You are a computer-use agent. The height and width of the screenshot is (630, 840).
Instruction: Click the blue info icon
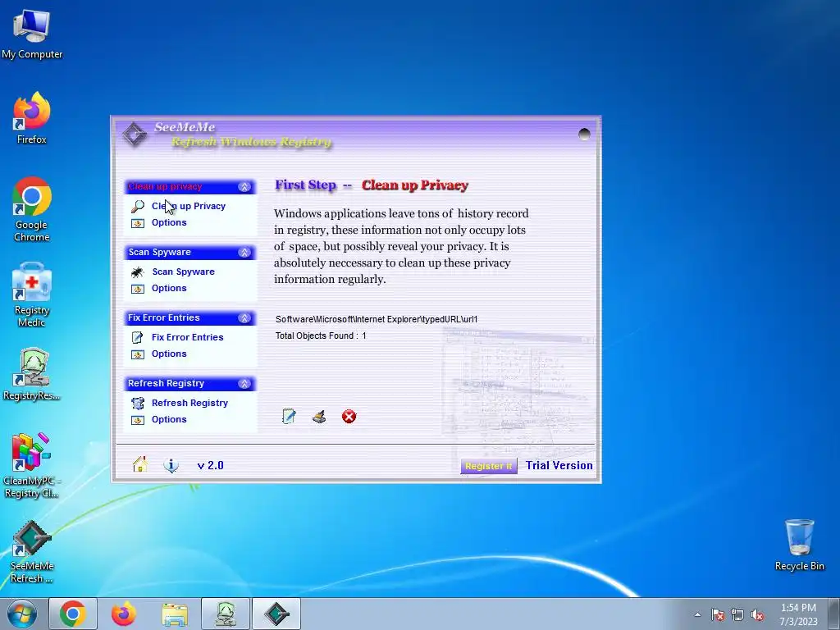pyautogui.click(x=171, y=465)
